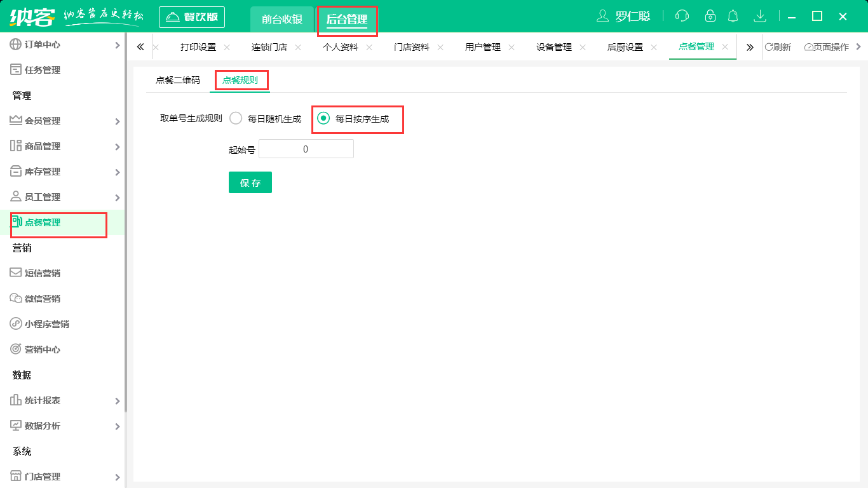
Task: Select 每日按序生成 radio option
Action: tap(323, 118)
